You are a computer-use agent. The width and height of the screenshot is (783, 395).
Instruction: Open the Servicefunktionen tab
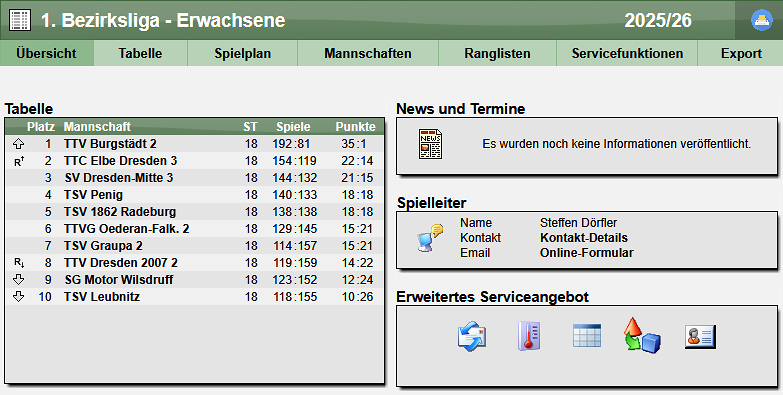[627, 53]
